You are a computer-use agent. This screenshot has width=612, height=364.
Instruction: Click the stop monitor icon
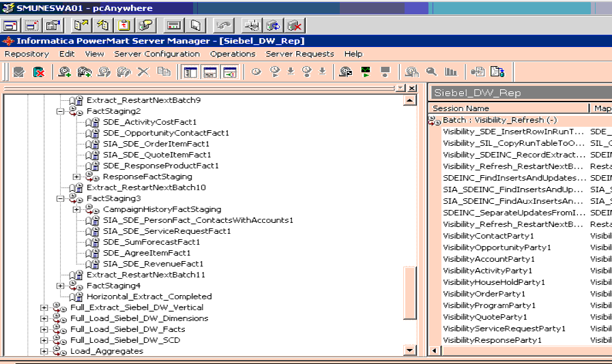tap(385, 72)
